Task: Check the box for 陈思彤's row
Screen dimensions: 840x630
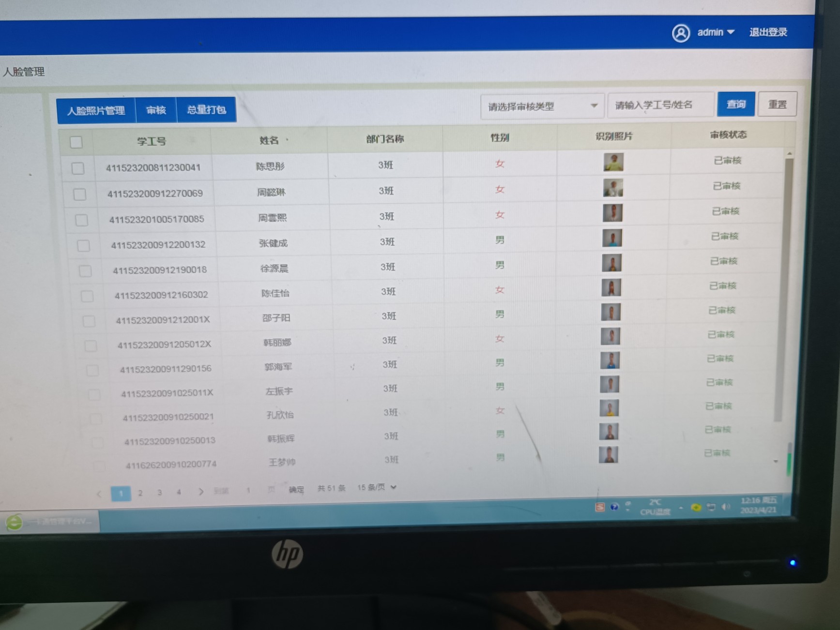Action: 77,168
